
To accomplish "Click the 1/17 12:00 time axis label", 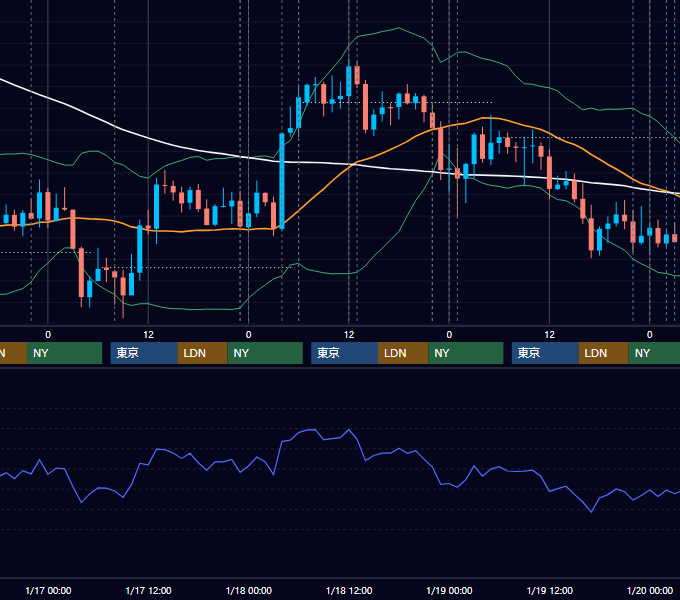I will (x=148, y=590).
